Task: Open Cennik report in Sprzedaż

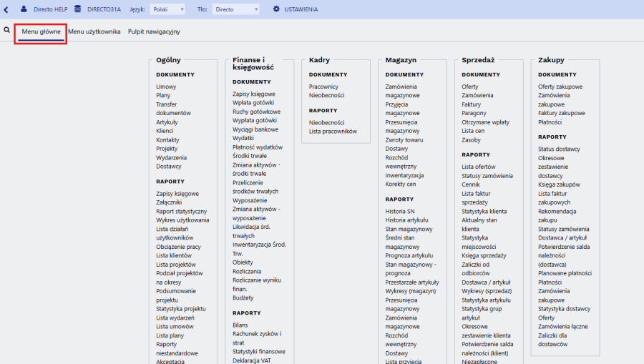Action: [x=471, y=185]
